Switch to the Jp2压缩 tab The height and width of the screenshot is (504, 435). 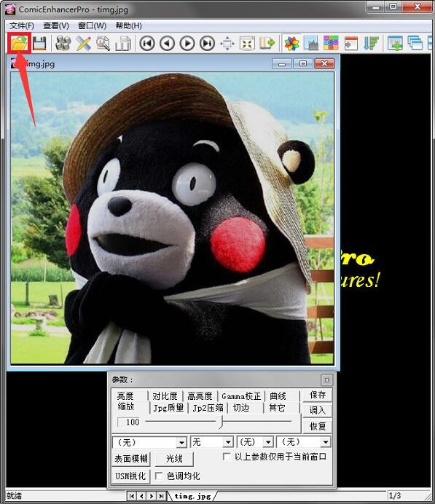tap(208, 408)
